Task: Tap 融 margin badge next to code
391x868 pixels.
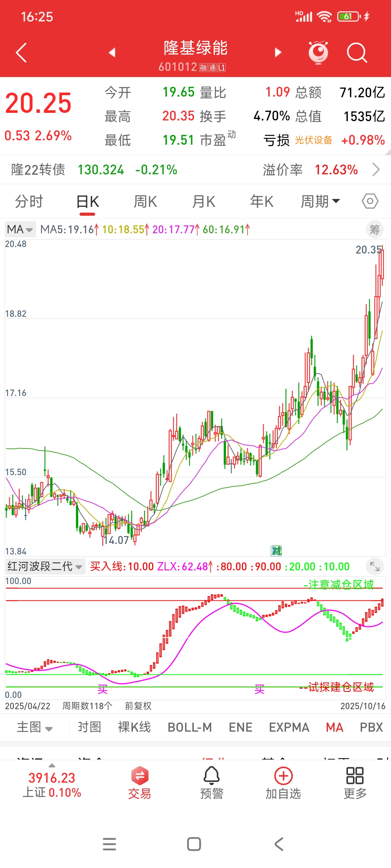Action: 203,68
